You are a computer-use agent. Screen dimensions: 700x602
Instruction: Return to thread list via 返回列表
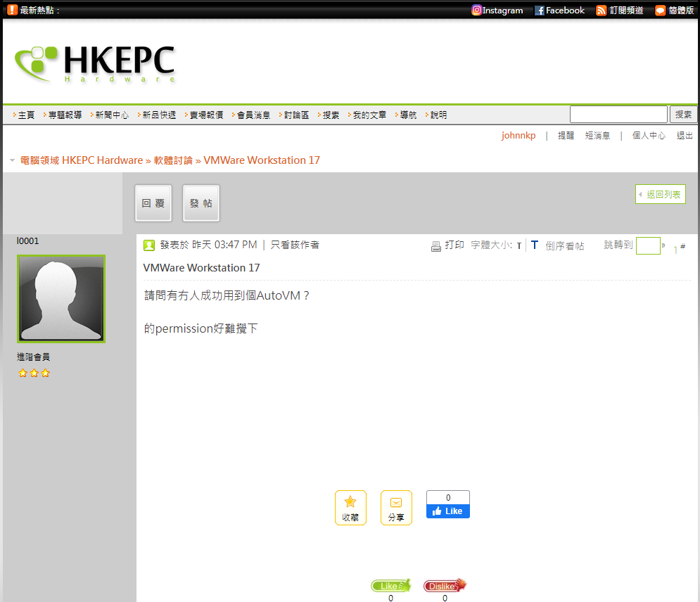660,194
